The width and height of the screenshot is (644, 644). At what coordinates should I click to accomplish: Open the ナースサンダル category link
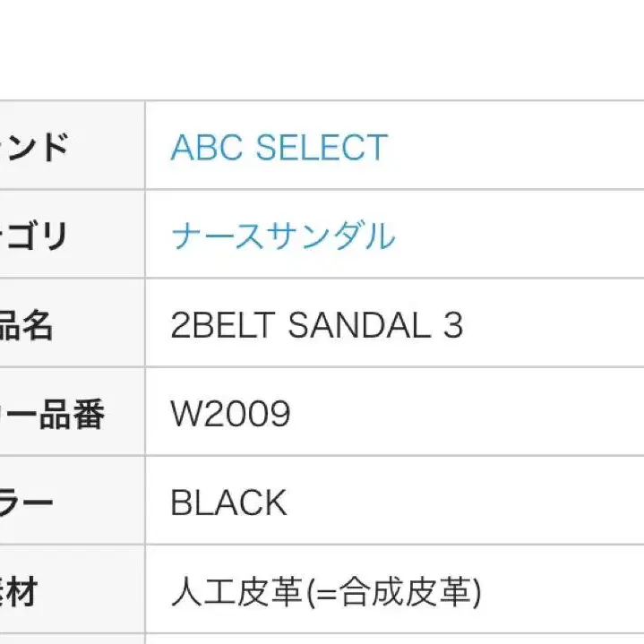coord(282,236)
